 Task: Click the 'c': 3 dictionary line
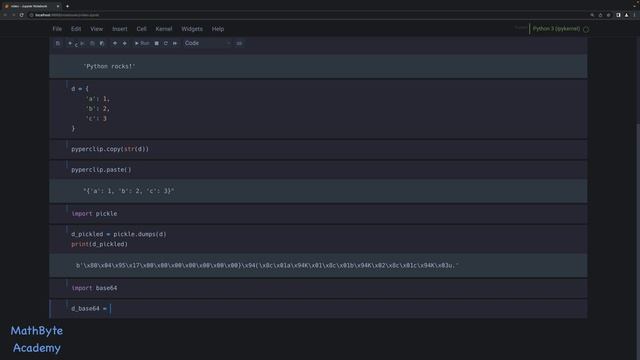[96, 118]
